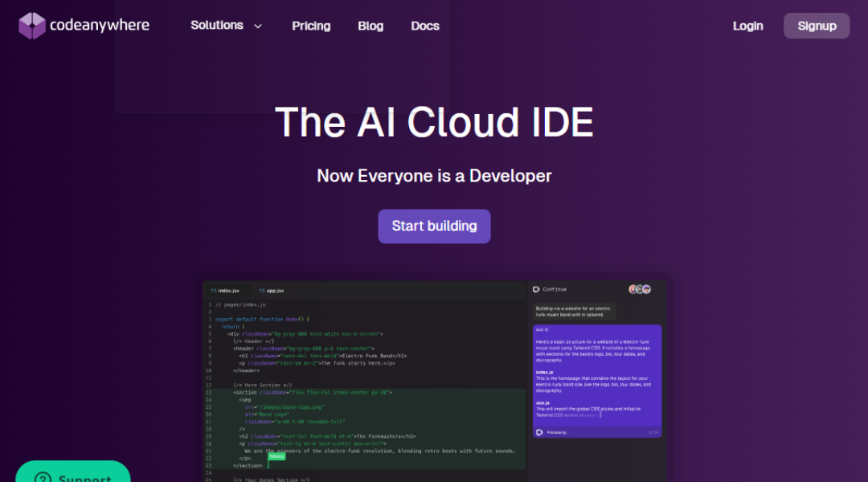Click the Continue label in chat panel
Viewport: 868px width, 482px height.
[x=554, y=289]
